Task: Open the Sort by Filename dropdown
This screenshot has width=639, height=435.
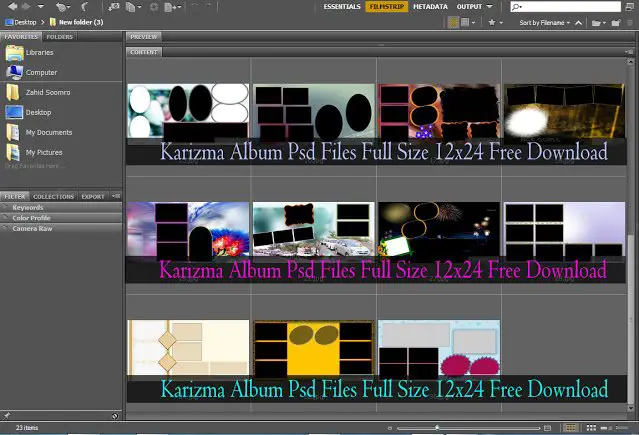Action: tap(544, 23)
